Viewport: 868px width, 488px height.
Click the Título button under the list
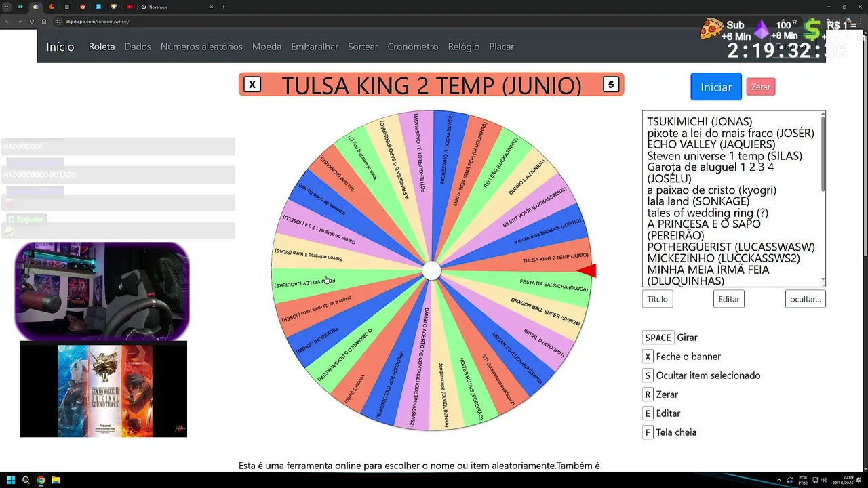point(657,299)
